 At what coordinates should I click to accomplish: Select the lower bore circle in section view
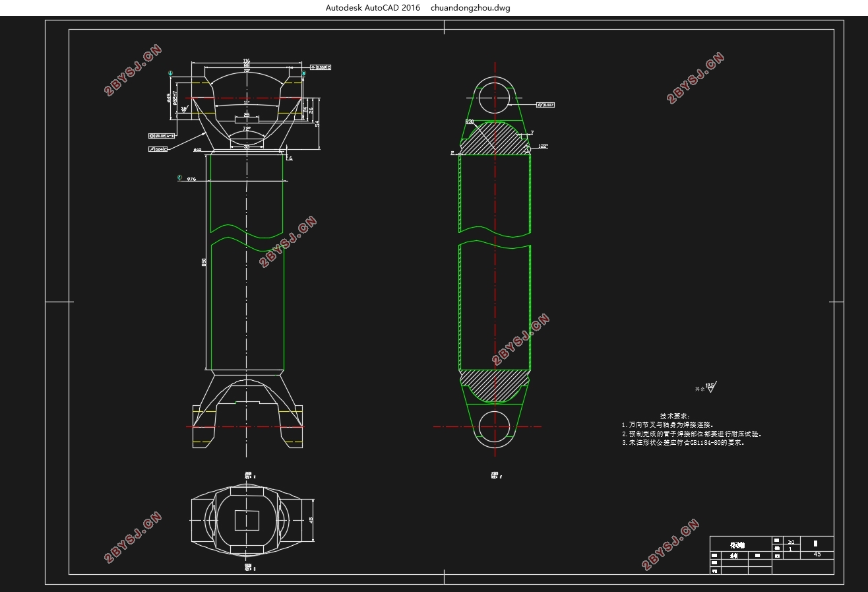pos(495,427)
